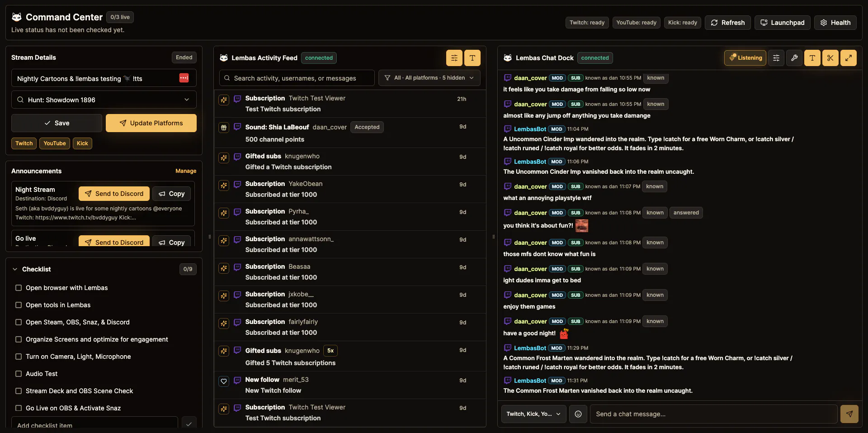Image resolution: width=868 pixels, height=433 pixels.
Task: Open Manage announcements link
Action: [x=186, y=171]
